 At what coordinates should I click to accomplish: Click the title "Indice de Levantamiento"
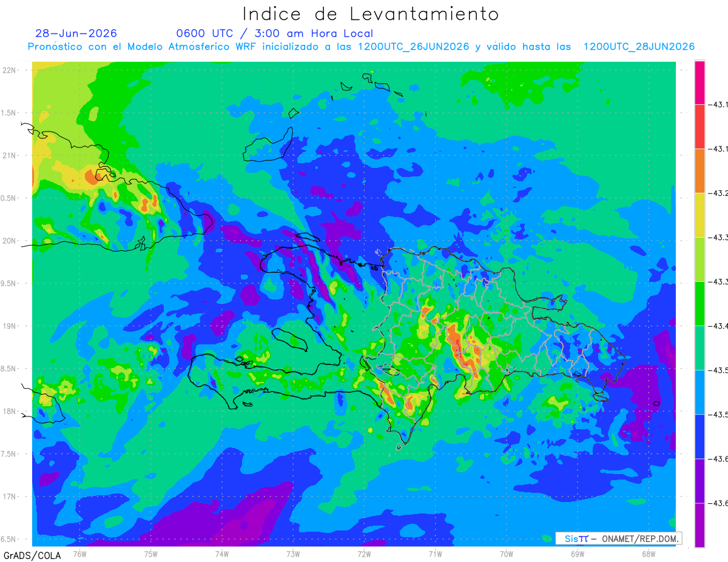click(x=371, y=14)
